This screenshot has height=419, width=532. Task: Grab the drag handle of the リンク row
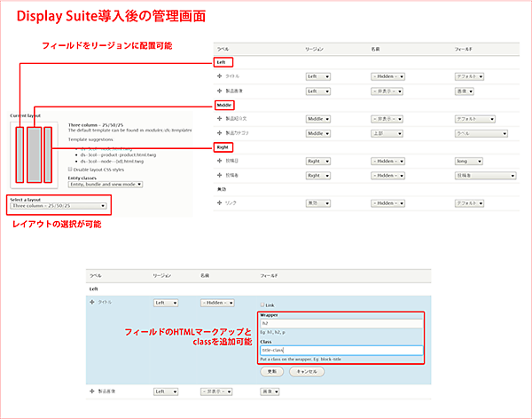coord(220,203)
